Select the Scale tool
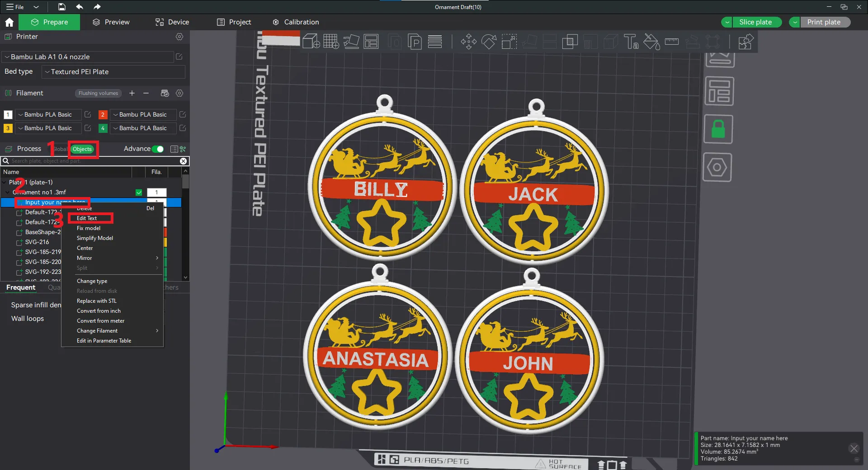Viewport: 868px width, 470px height. coord(509,42)
